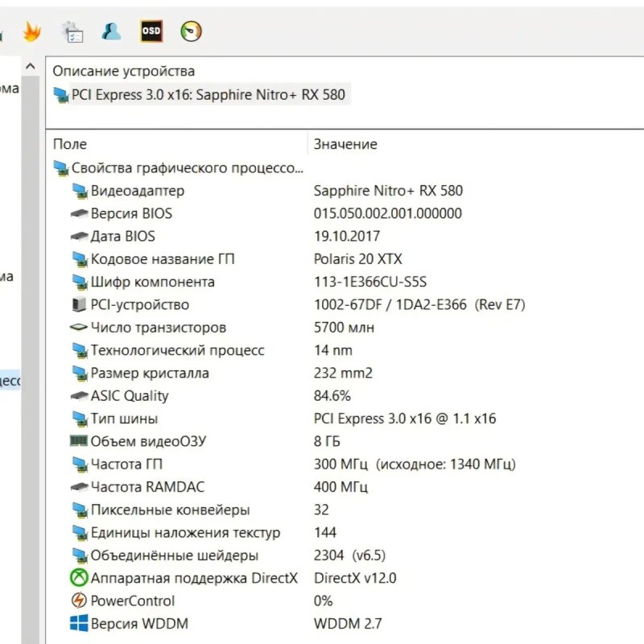Click the Поле column header
The width and height of the screenshot is (644, 644).
[x=70, y=144]
